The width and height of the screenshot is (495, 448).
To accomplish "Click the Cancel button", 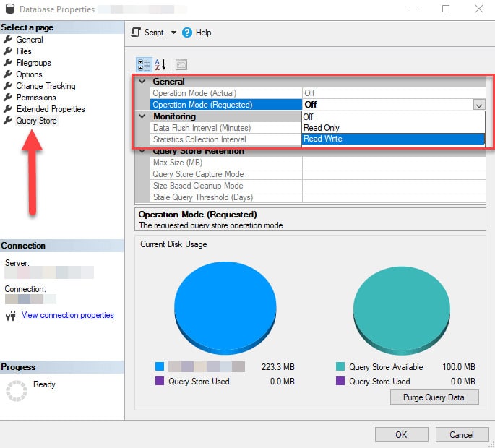I will coord(462,435).
